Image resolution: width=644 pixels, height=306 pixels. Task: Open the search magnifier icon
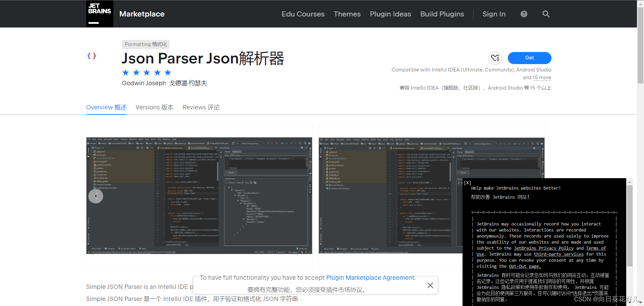(546, 14)
